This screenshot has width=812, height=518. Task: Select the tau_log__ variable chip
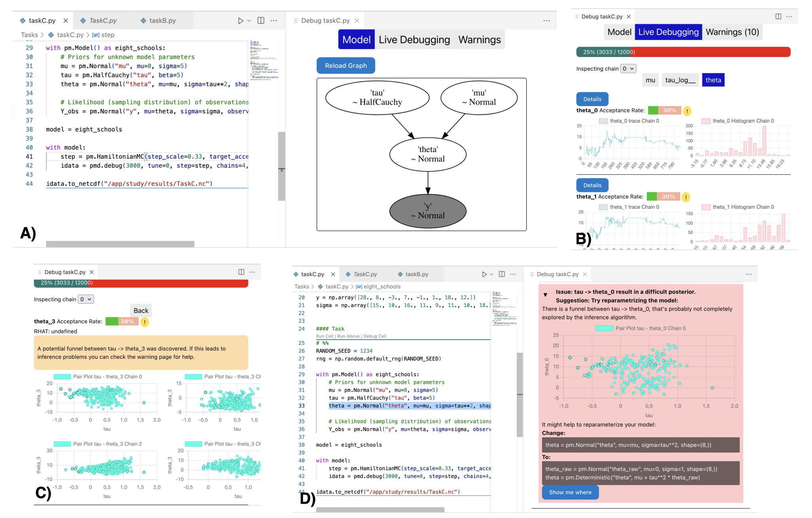[x=680, y=80]
